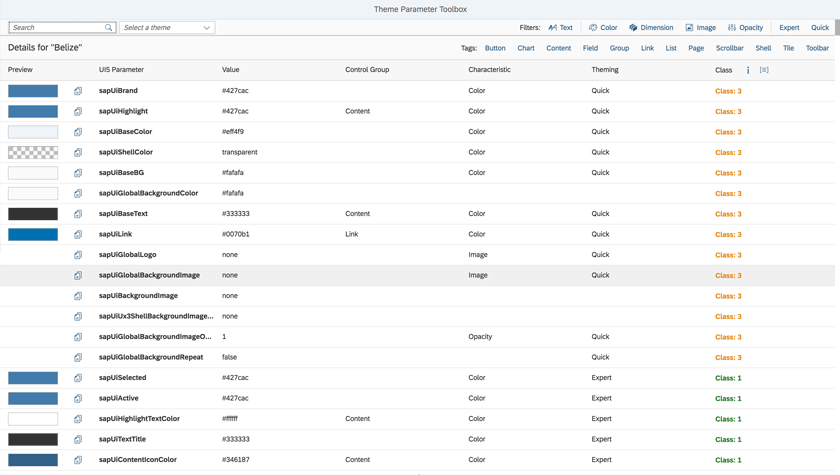
Task: Click the table settings icon beside Class
Action: click(x=764, y=70)
